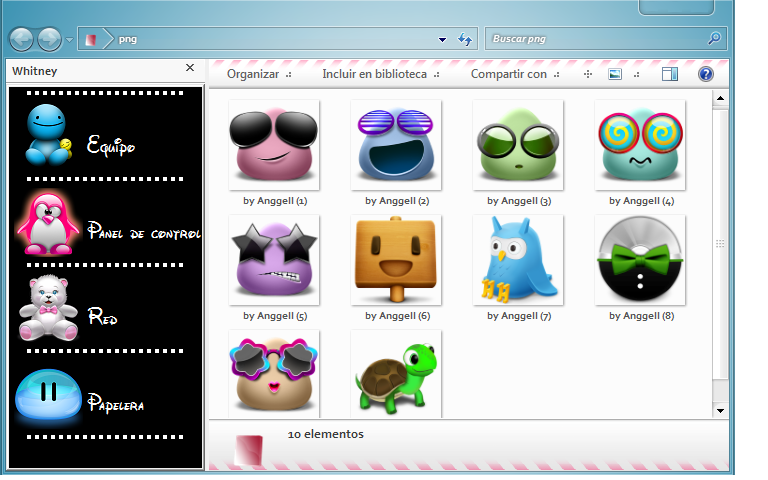The image size is (768, 480).
Task: Select tan blob with flower sunglasses thumbnail
Action: pyautogui.click(x=274, y=374)
